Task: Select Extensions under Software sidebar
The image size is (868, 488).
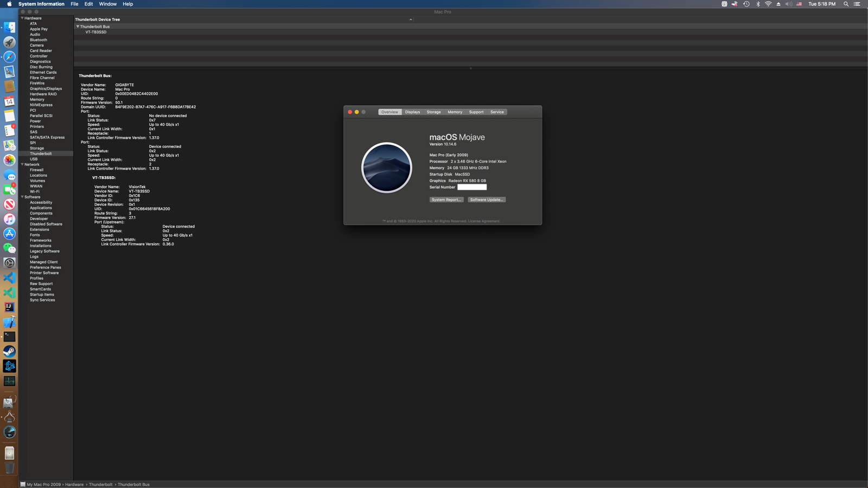Action: tap(39, 229)
